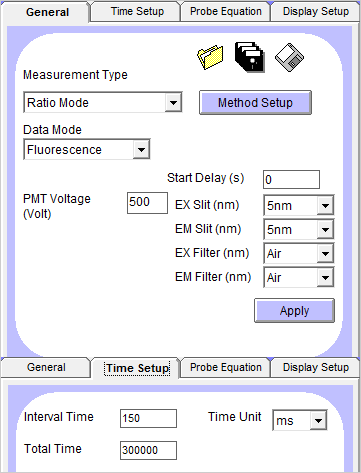Click the Start Delay (s) input field

click(x=291, y=180)
